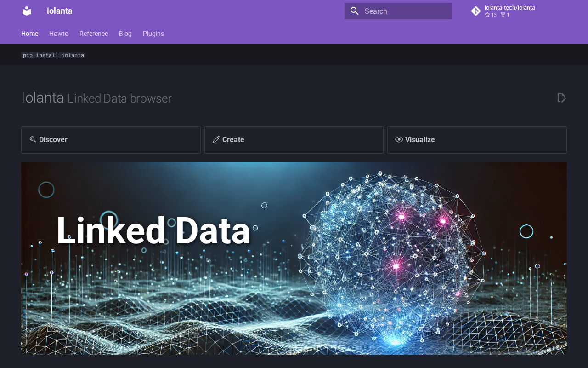Screen dimensions: 588x368
Task: Click the search magnifier icon
Action: point(354,11)
